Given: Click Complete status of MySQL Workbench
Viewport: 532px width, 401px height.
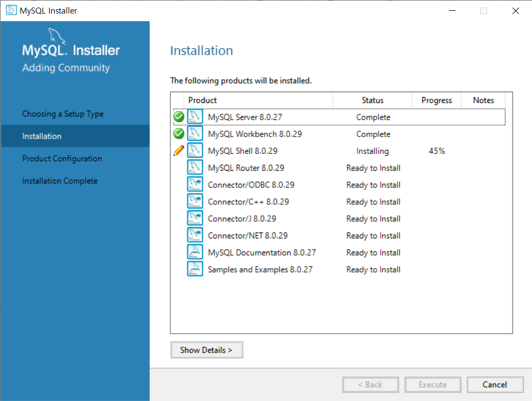Looking at the screenshot, I should [x=373, y=134].
